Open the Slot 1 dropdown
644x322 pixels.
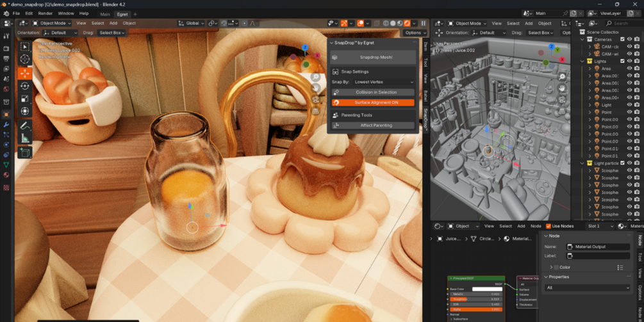[600, 226]
